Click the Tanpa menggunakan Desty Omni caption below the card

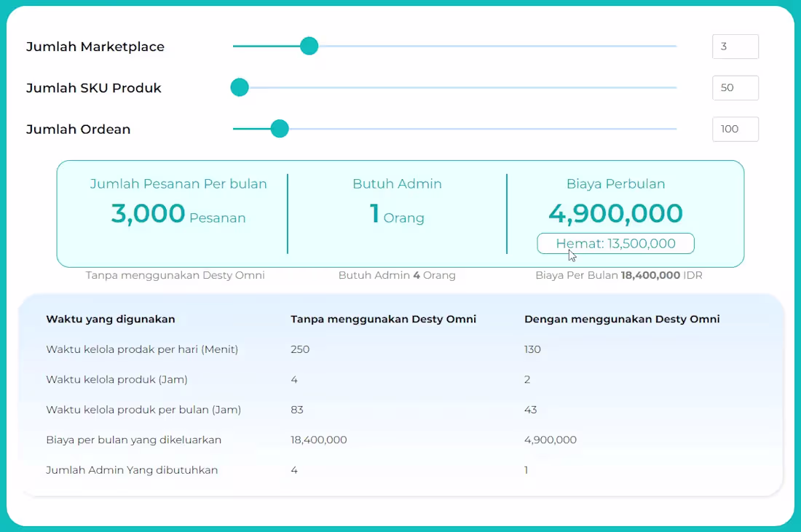point(175,275)
